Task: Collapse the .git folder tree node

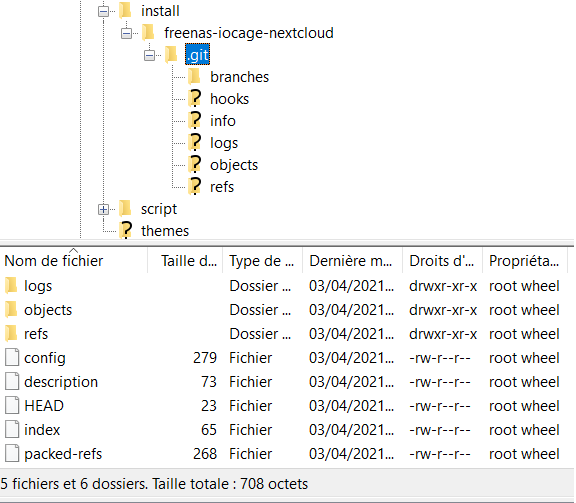Action: pos(149,55)
